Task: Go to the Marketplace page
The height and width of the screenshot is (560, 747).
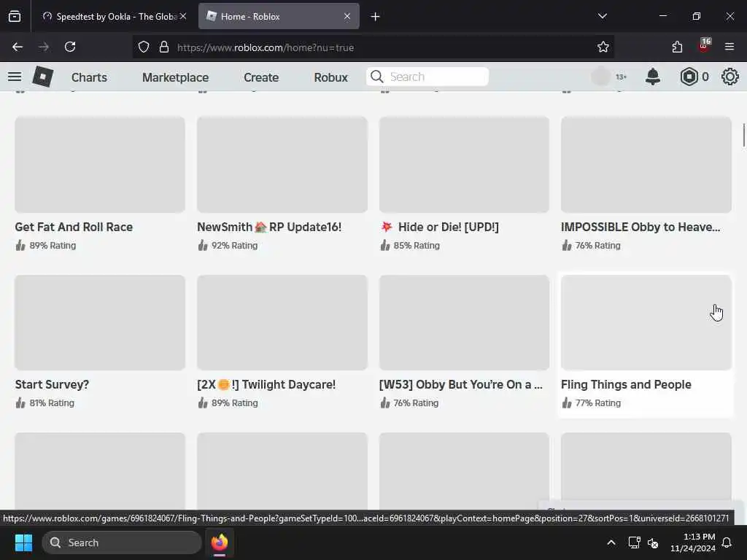Action: click(175, 77)
